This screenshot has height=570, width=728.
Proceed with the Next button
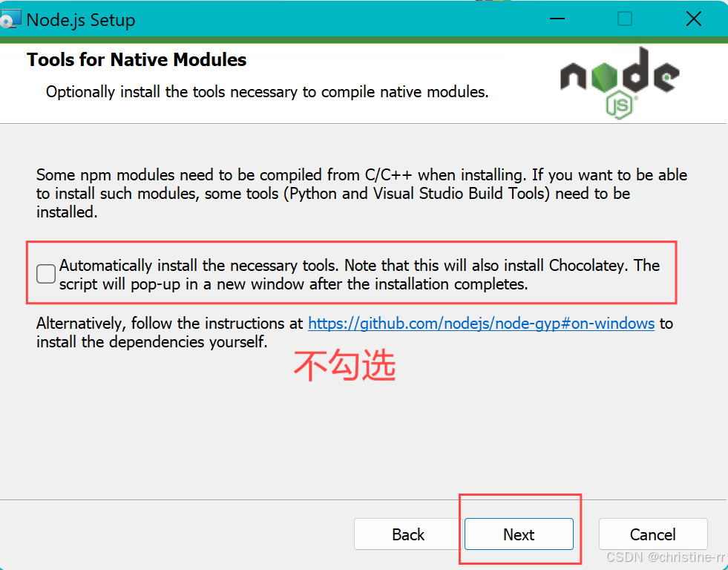(519, 534)
